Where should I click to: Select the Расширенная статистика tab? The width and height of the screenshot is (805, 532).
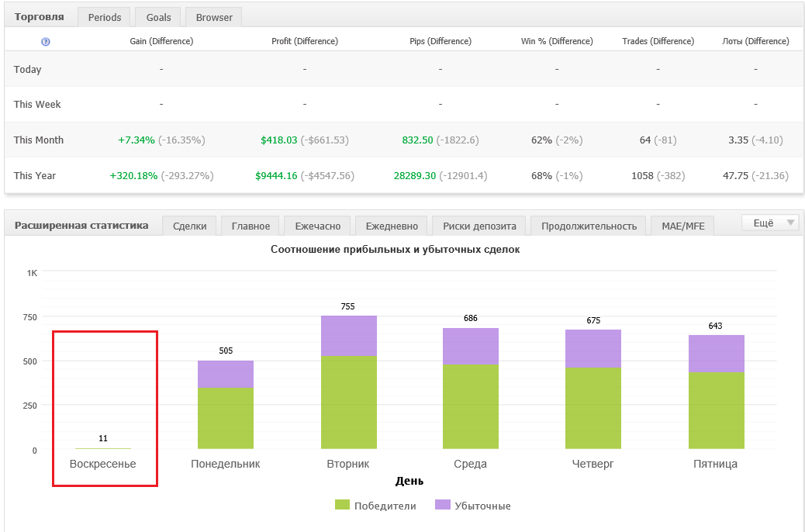click(81, 226)
